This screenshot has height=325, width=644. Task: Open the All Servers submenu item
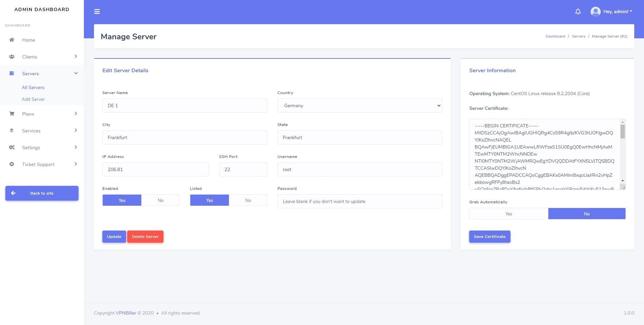pyautogui.click(x=33, y=87)
